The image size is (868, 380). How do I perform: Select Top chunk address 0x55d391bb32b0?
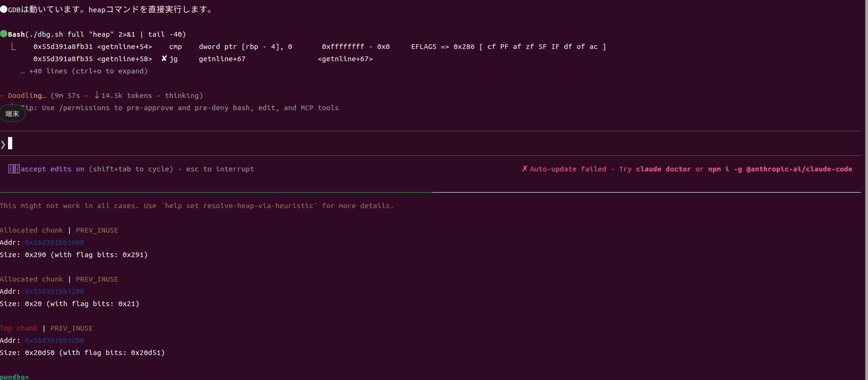click(x=54, y=340)
